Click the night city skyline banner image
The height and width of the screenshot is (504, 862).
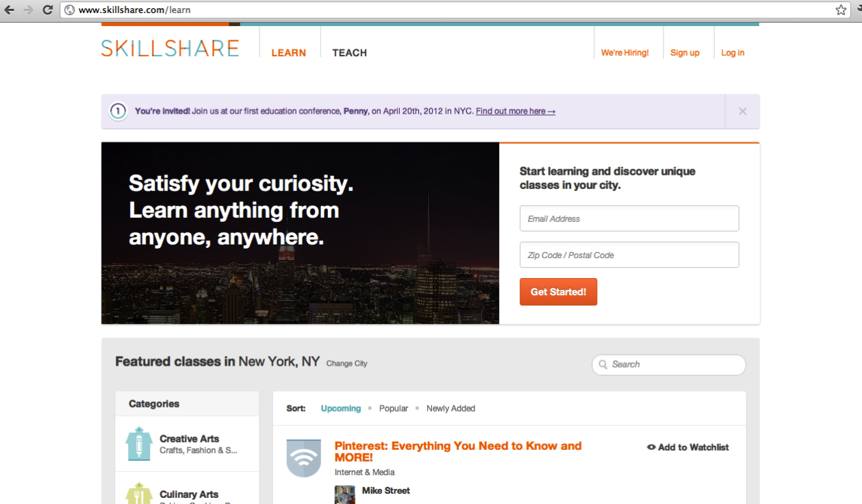coord(300,233)
